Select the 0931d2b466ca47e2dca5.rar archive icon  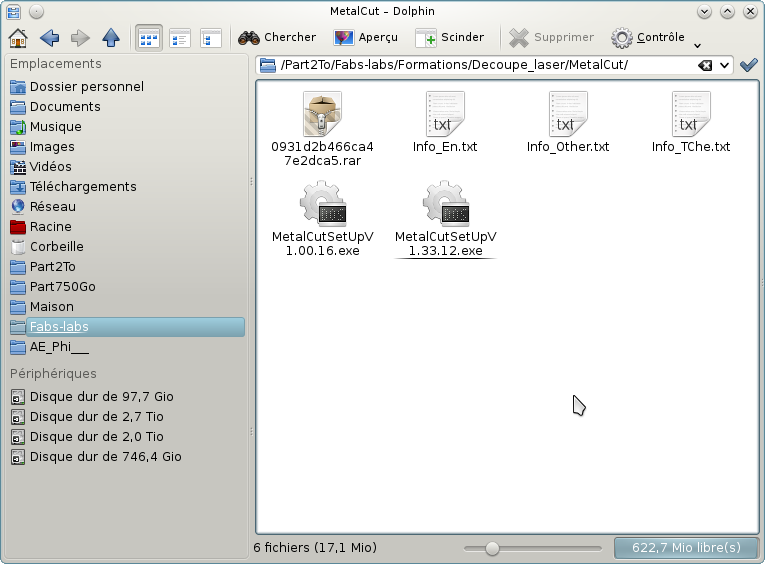point(322,115)
